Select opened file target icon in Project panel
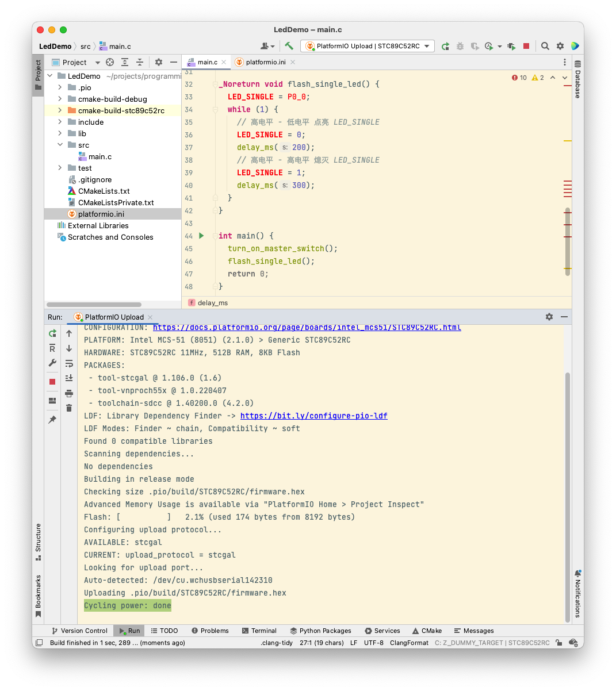The image size is (616, 691). pos(110,62)
